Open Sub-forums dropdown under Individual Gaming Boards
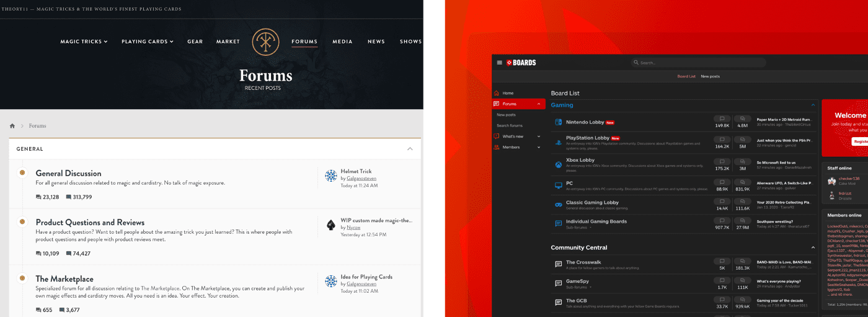Screen dimensions: 868x317 (579, 228)
